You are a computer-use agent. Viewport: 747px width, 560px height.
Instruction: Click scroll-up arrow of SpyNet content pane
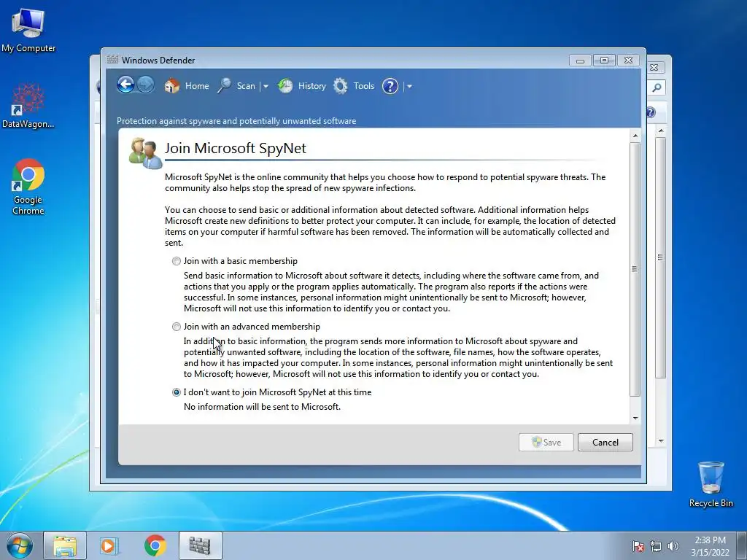point(635,136)
